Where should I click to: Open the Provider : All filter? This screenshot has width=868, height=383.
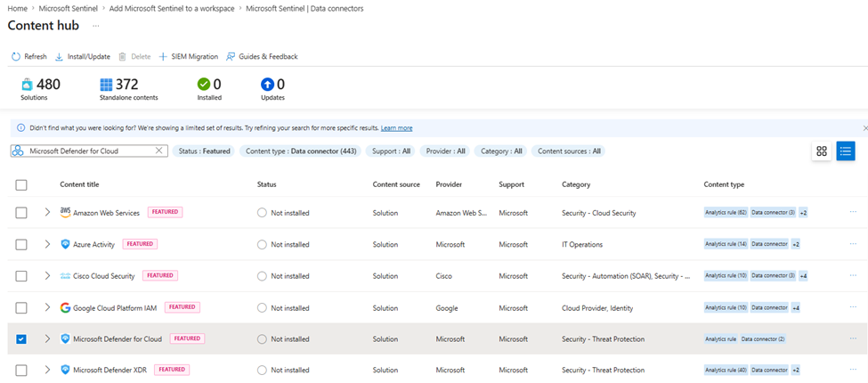point(445,151)
